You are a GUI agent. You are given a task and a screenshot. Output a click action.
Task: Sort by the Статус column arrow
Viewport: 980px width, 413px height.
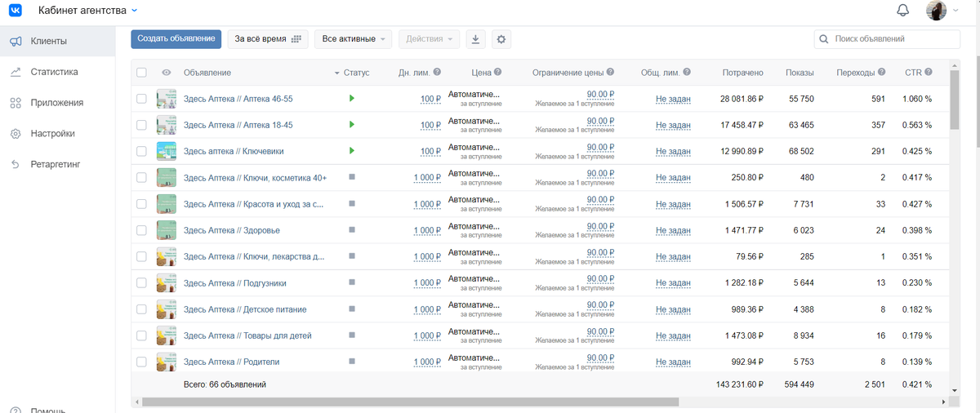(x=337, y=73)
